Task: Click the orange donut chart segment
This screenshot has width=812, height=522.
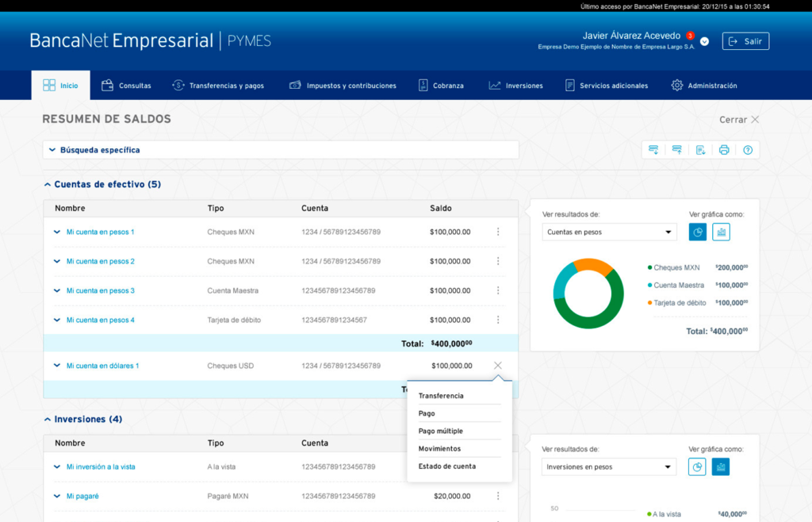Action: 594,265
